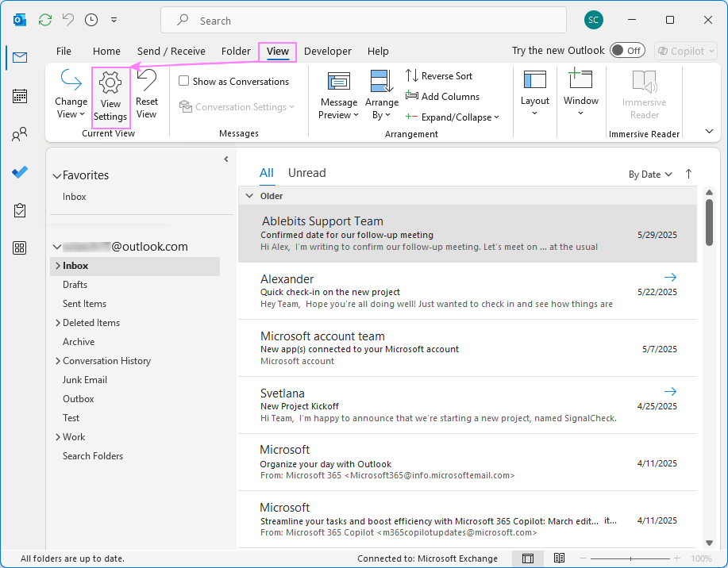Collapse the Older message group

[x=249, y=196]
